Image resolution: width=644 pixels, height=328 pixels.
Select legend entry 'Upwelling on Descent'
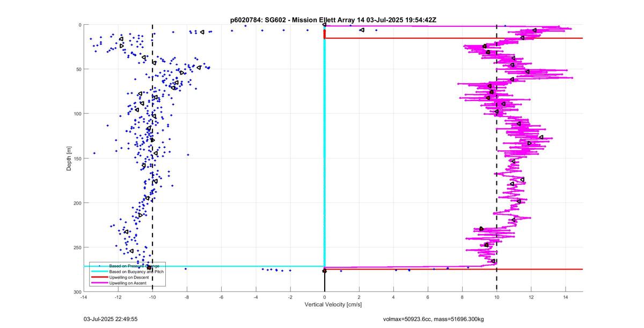click(129, 278)
